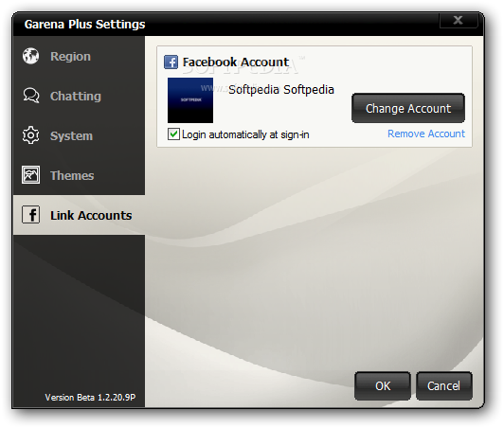Click the Cancel button
Image resolution: width=504 pixels, height=428 pixels.
pos(444,386)
